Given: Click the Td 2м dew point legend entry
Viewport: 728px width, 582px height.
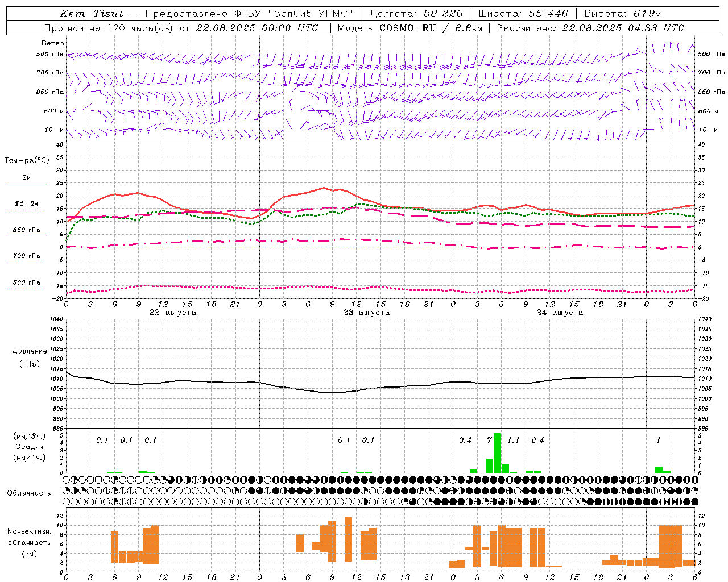Looking at the screenshot, I should [x=27, y=203].
